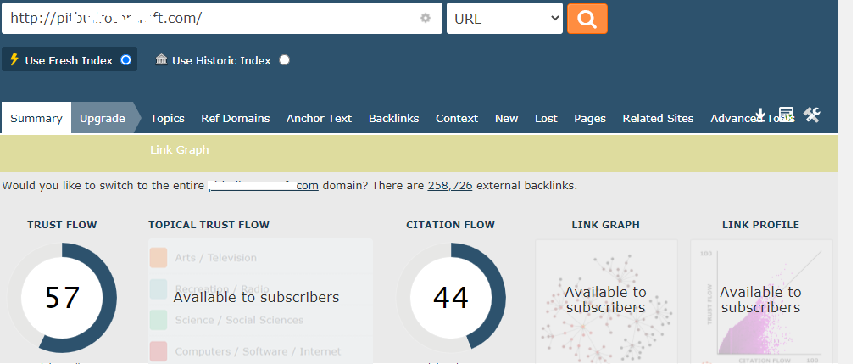Click the download arrow icon
Screen dimensions: 868x364
point(760,115)
